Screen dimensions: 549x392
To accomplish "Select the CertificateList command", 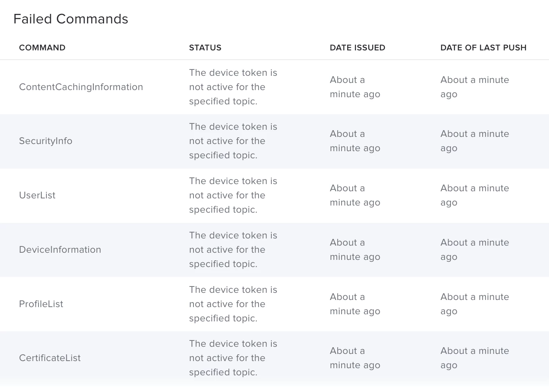I will pyautogui.click(x=50, y=358).
